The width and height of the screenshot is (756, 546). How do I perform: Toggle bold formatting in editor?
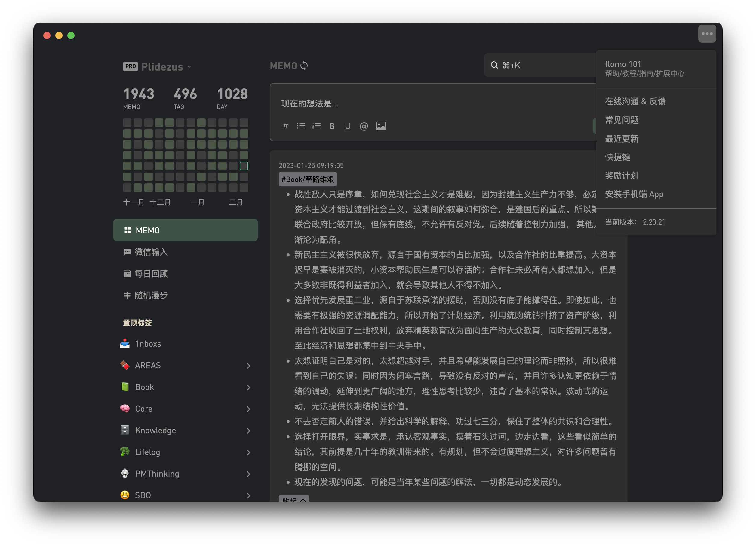coord(332,126)
